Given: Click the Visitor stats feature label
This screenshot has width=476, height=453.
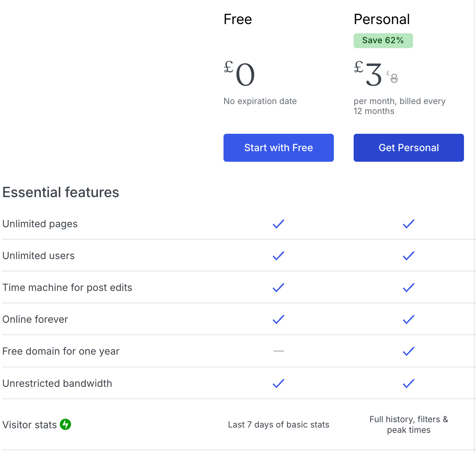Looking at the screenshot, I should coord(30,425).
